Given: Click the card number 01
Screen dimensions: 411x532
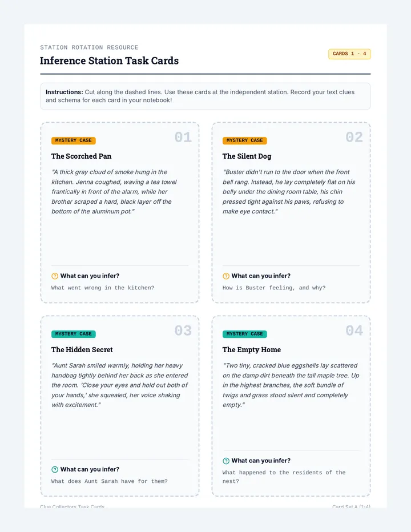Looking at the screenshot, I should click(x=183, y=138).
